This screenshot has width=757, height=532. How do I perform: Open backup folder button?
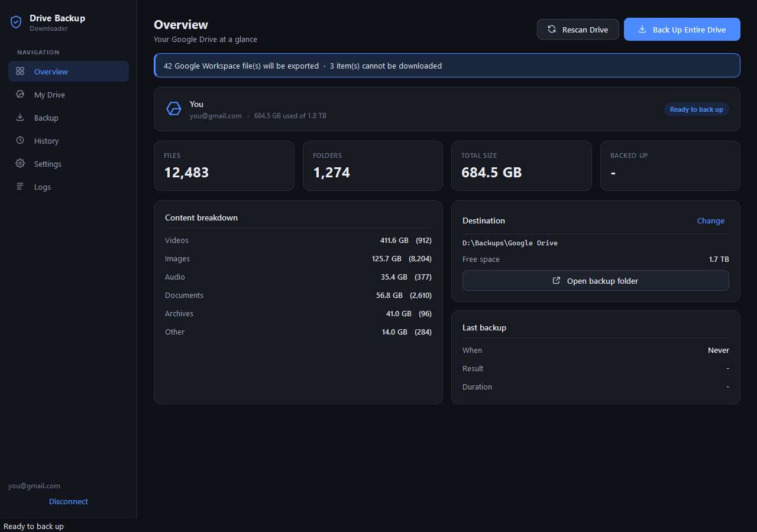pyautogui.click(x=596, y=281)
